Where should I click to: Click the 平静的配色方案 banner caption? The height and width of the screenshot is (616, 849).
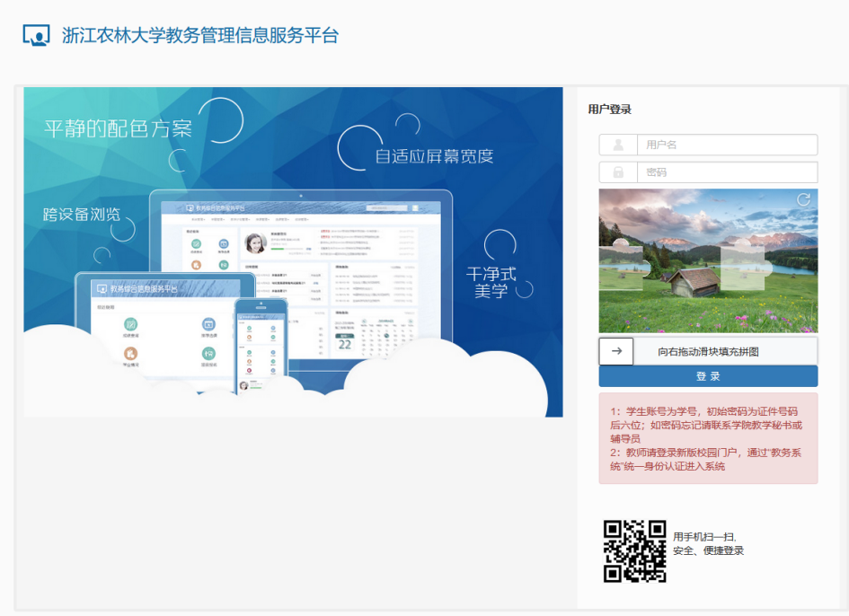point(118,128)
